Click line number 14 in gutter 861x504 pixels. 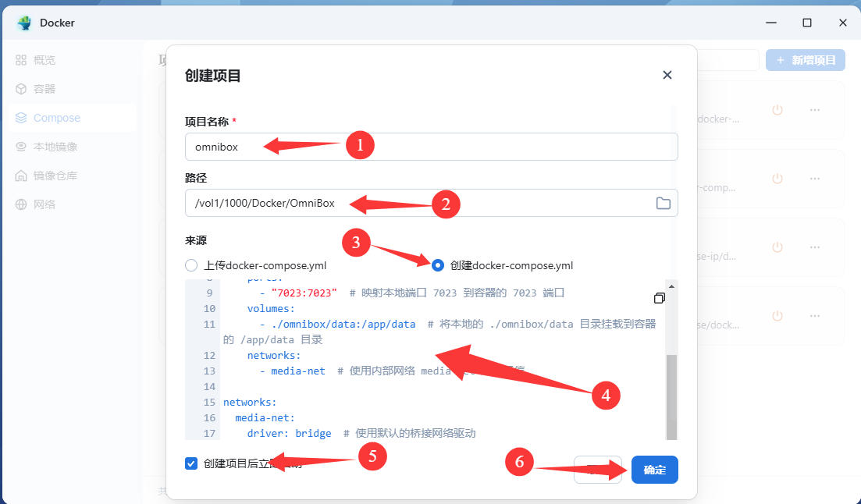tap(209, 386)
